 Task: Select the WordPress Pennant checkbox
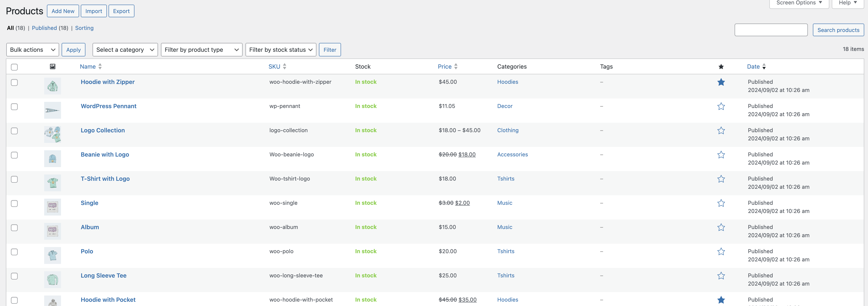(x=14, y=107)
